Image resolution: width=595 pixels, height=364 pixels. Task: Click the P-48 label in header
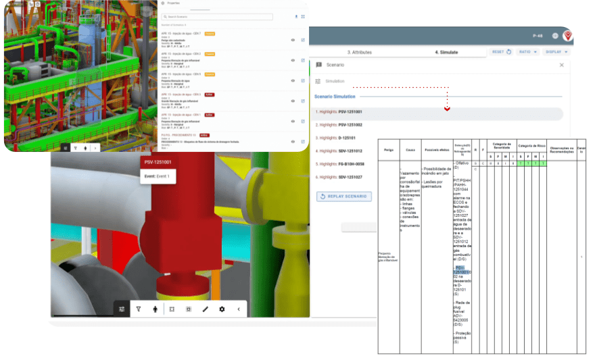(x=538, y=36)
